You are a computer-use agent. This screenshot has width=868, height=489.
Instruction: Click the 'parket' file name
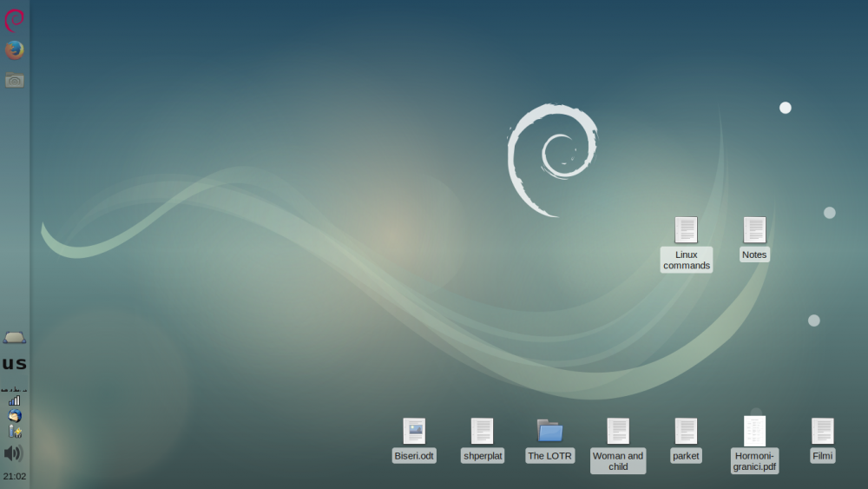(686, 456)
